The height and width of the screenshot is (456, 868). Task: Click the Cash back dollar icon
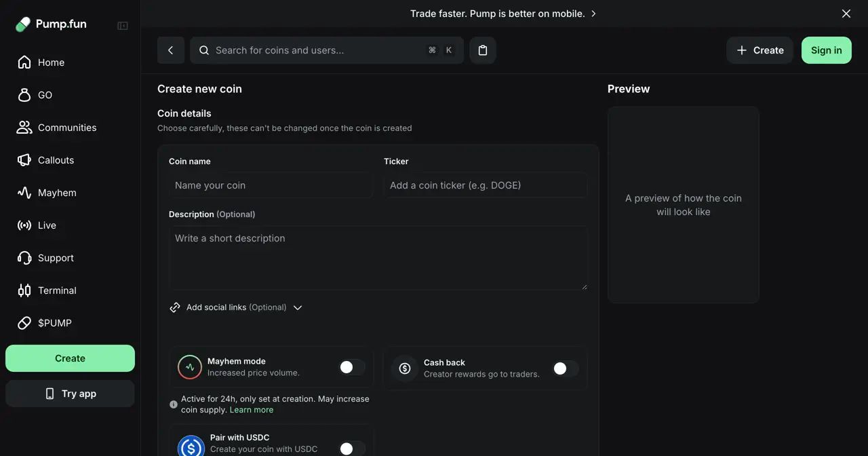[405, 368]
